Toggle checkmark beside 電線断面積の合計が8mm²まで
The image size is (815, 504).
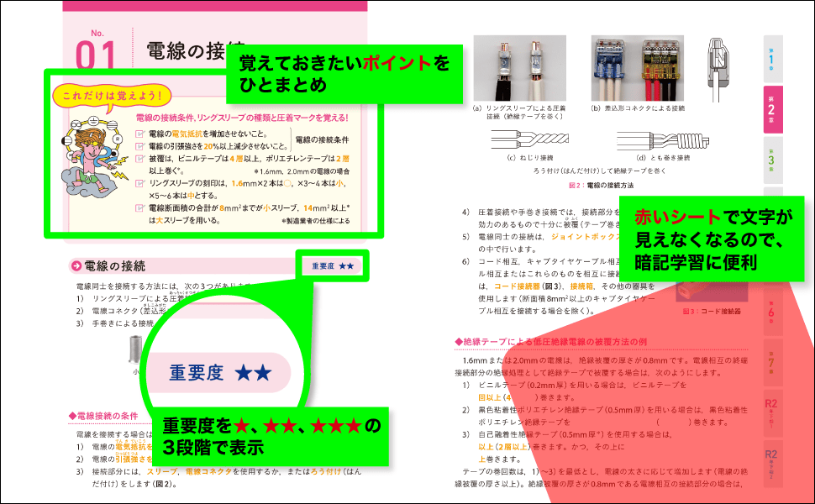(x=139, y=207)
